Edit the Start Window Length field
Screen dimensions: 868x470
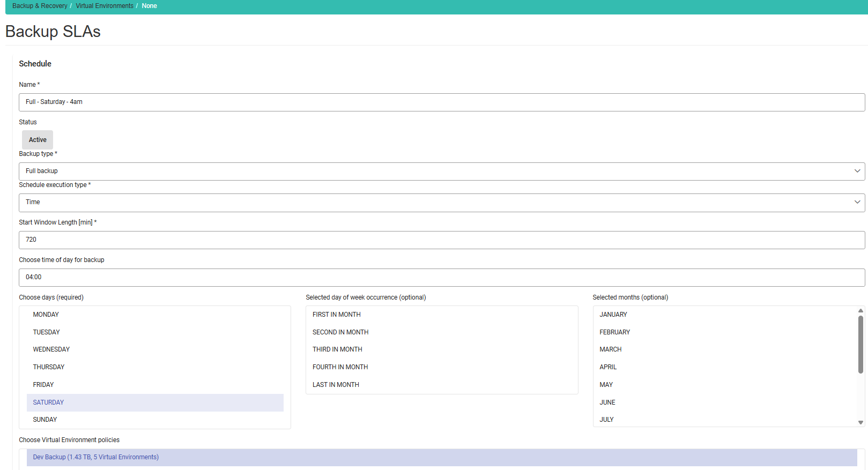[x=442, y=240]
